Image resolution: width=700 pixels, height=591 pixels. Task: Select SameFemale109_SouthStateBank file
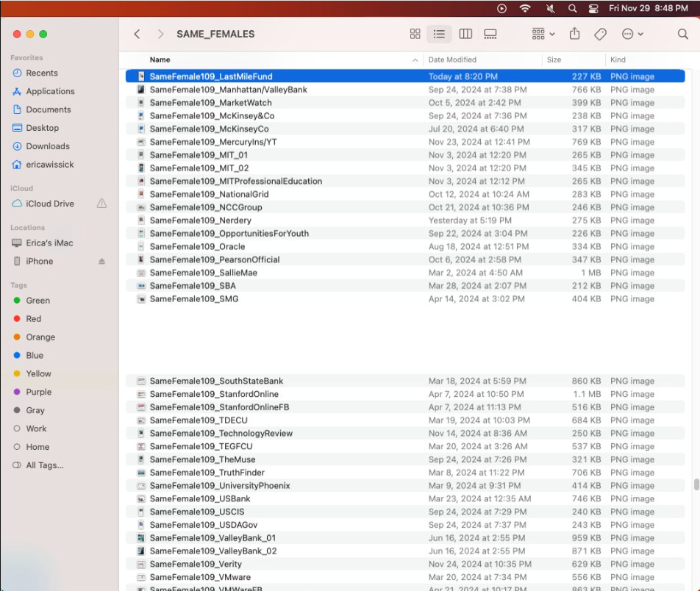tap(405, 381)
